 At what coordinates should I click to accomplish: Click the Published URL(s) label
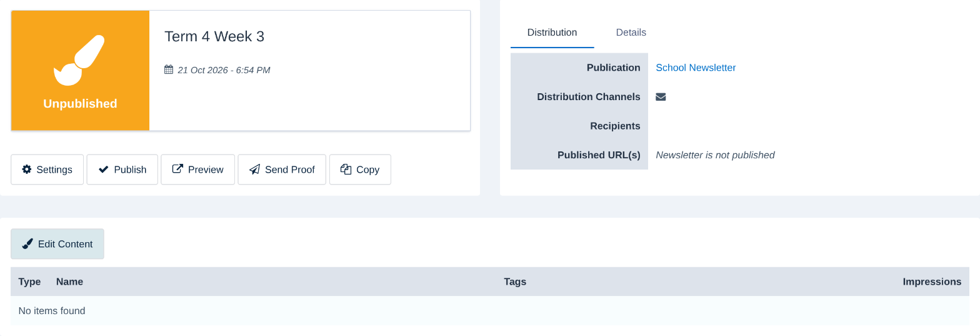(x=599, y=155)
